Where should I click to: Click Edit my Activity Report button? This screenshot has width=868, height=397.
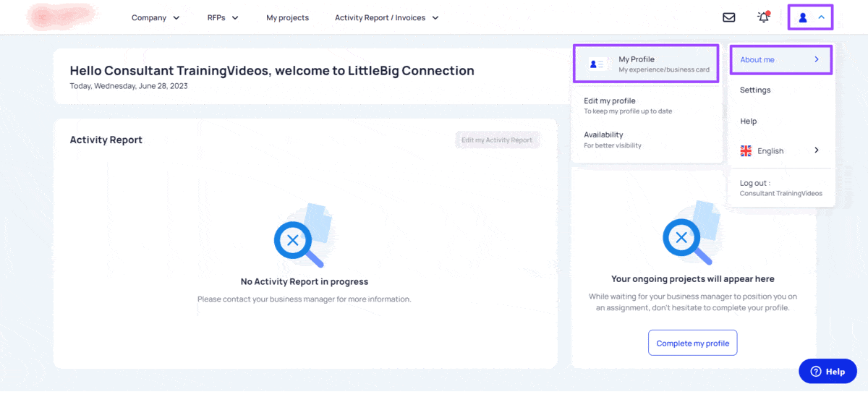coord(497,140)
